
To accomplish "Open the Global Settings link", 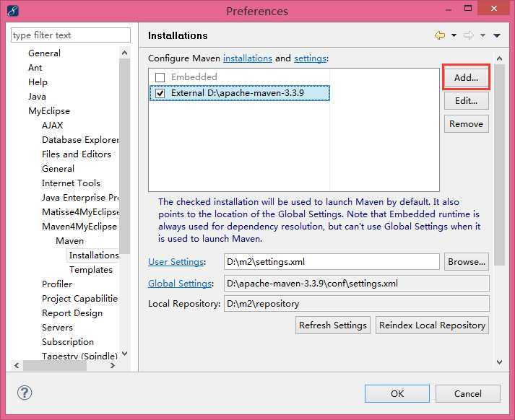I will (180, 283).
